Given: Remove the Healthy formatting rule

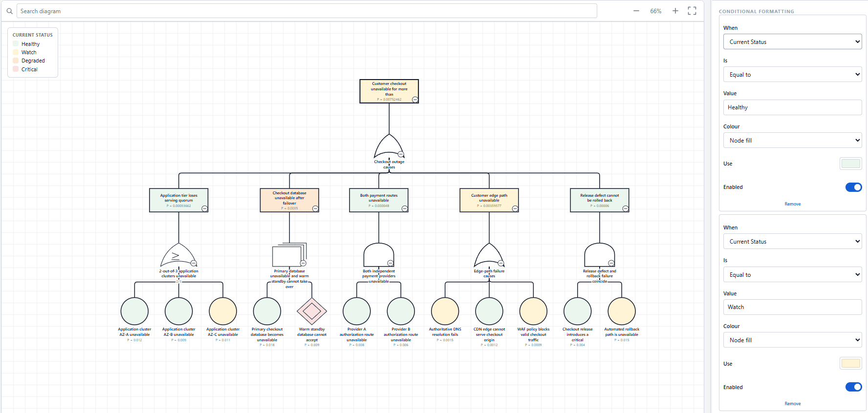Looking at the screenshot, I should coord(792,204).
